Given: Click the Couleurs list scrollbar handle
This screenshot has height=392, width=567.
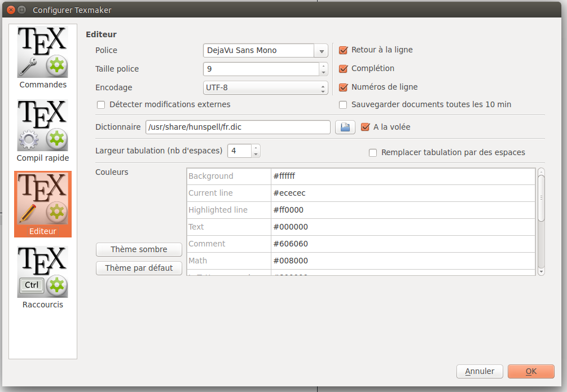Looking at the screenshot, I should [x=541, y=198].
